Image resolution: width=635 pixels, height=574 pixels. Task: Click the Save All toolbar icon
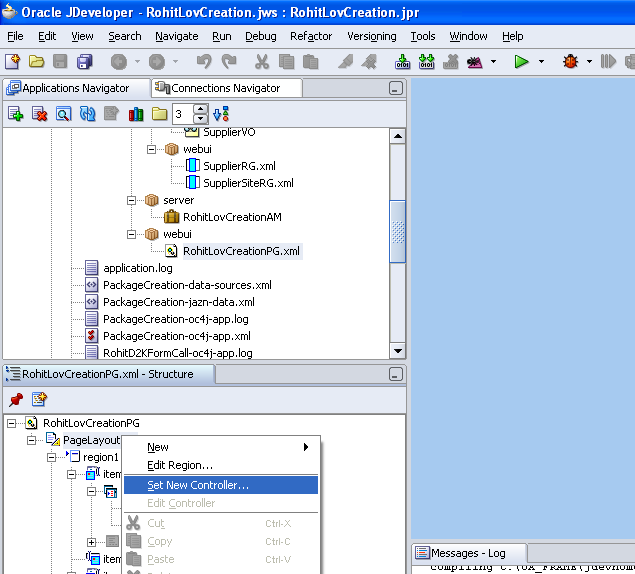pos(85,62)
